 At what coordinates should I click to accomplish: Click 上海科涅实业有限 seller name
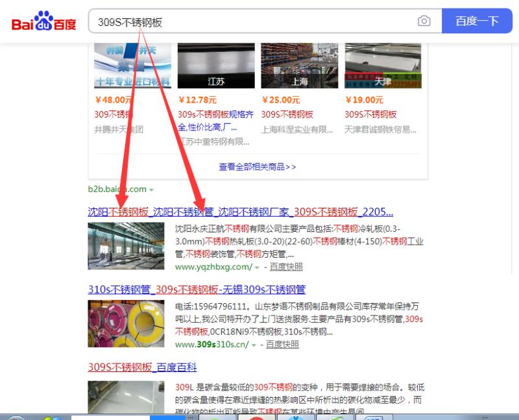pyautogui.click(x=297, y=130)
